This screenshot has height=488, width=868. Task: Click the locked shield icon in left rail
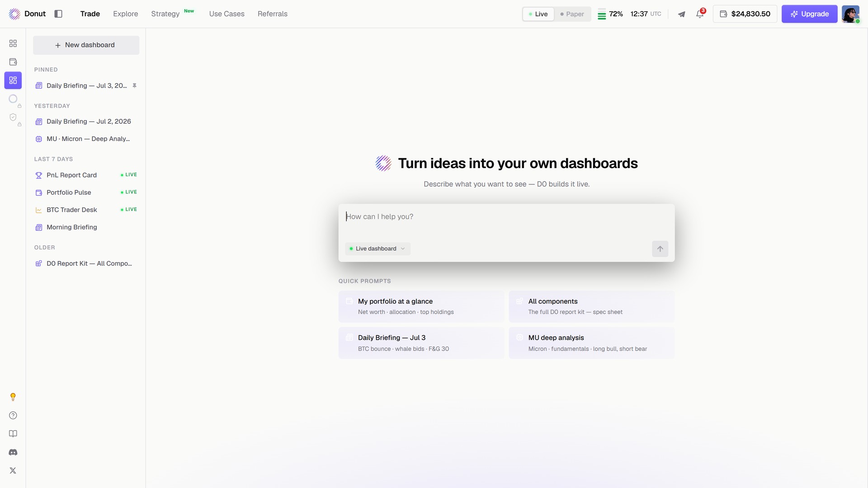[13, 117]
